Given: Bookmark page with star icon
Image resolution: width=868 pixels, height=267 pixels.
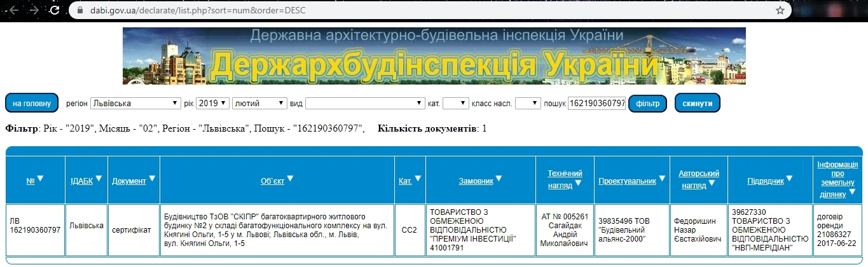Looking at the screenshot, I should (780, 10).
